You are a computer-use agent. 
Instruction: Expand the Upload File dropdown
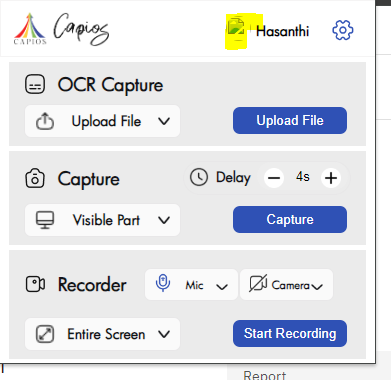tap(102, 121)
